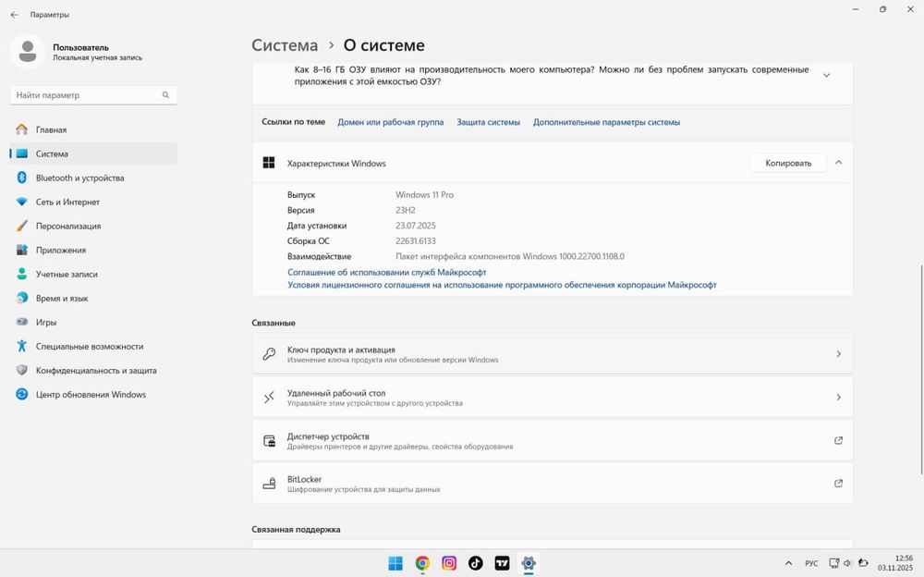Viewport: 924px width, 577px height.
Task: Click the Система monitor icon in sidebar
Action: point(22,153)
